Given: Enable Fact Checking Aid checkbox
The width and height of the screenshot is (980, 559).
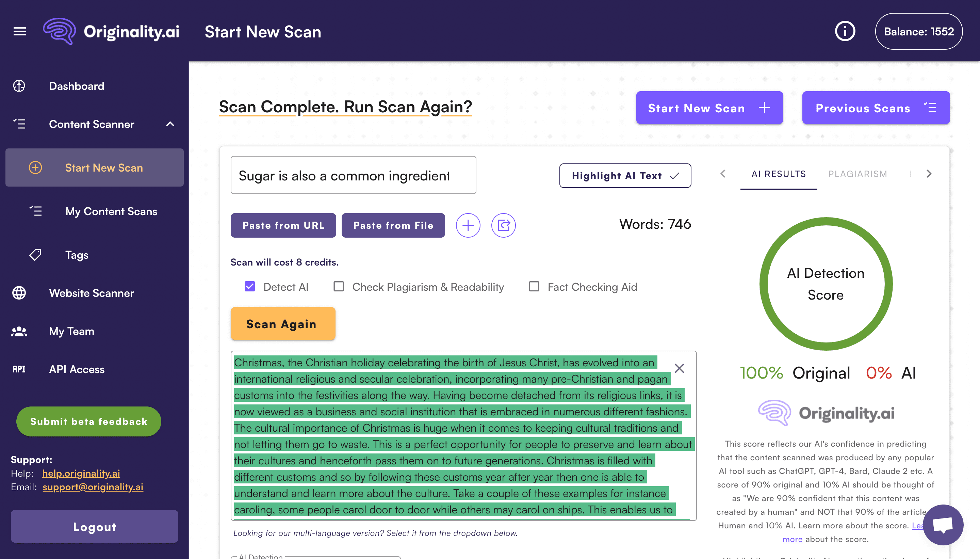Looking at the screenshot, I should 534,286.
